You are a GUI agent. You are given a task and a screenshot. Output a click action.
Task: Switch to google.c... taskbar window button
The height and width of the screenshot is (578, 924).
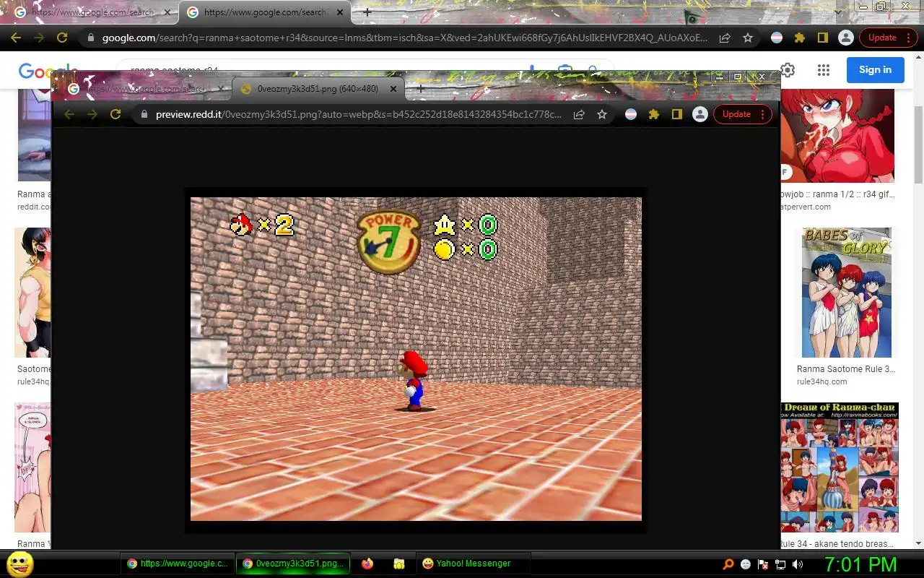click(x=177, y=564)
